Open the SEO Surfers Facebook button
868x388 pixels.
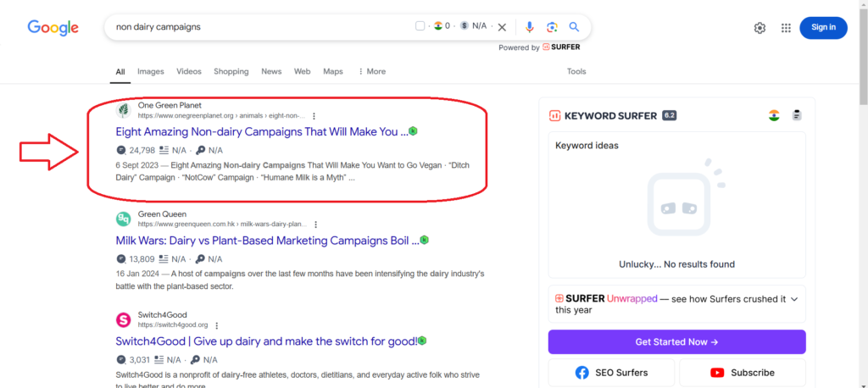(x=611, y=373)
